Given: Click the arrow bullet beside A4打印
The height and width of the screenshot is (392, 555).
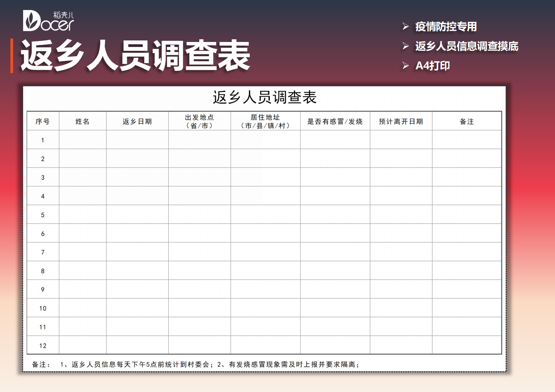Looking at the screenshot, I should pos(405,65).
